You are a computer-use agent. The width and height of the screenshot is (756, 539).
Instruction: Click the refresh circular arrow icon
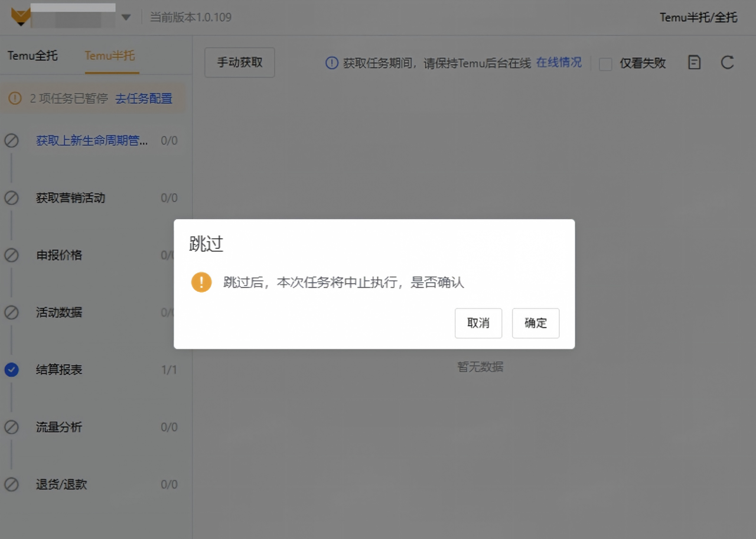coord(728,62)
